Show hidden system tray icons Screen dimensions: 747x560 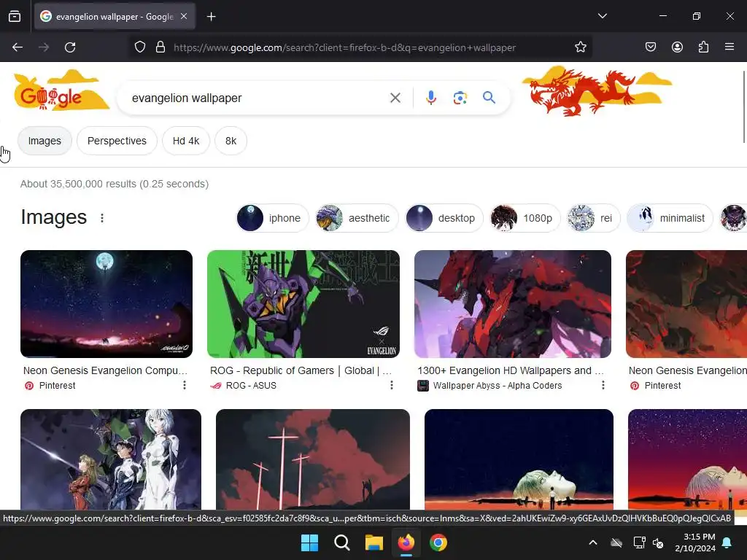(593, 542)
